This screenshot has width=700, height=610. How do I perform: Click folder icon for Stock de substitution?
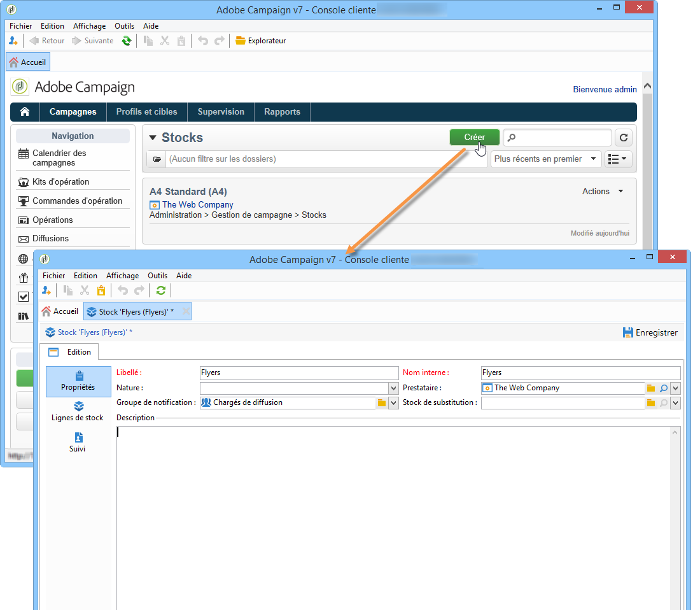point(651,403)
